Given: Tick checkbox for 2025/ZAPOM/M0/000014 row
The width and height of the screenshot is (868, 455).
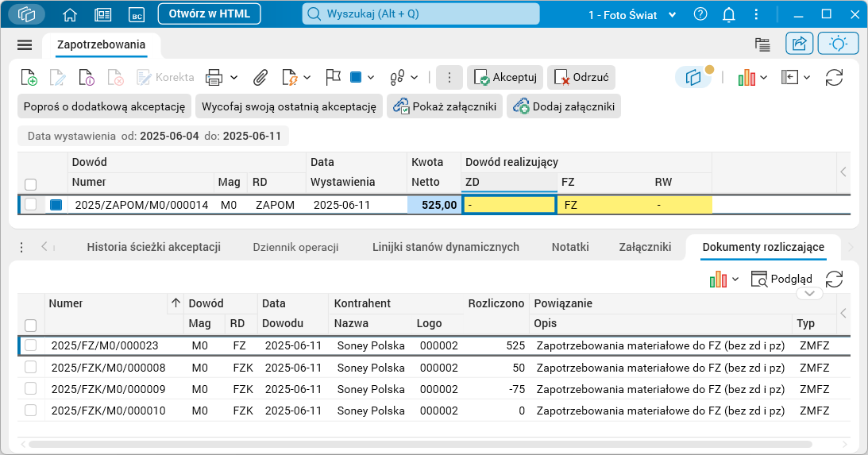Looking at the screenshot, I should pos(31,204).
